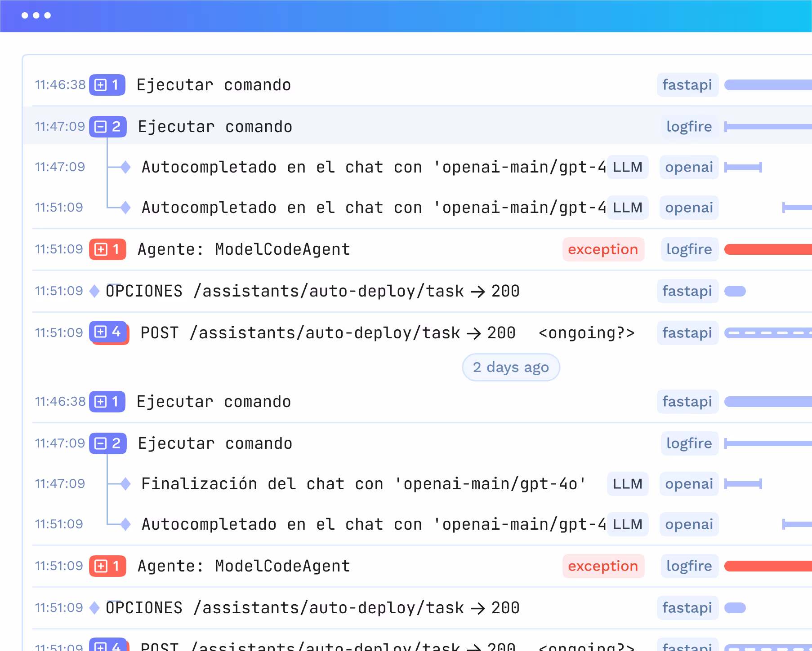Screen dimensions: 812x651
Task: Click the diamond icon beside OPCIONES below '2 days ago'
Action: click(x=94, y=608)
